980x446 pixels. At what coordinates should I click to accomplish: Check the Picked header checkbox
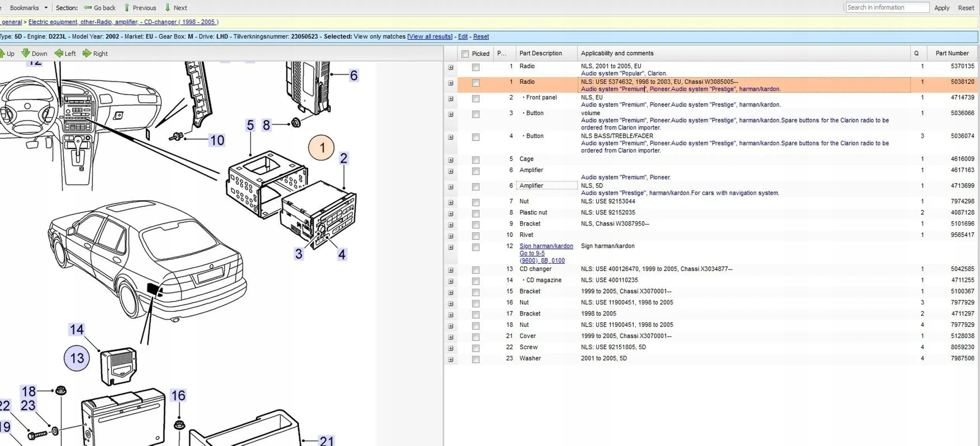[465, 54]
